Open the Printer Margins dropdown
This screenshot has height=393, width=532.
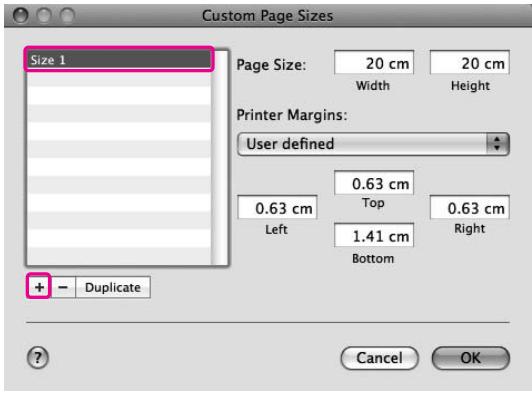coord(374,144)
